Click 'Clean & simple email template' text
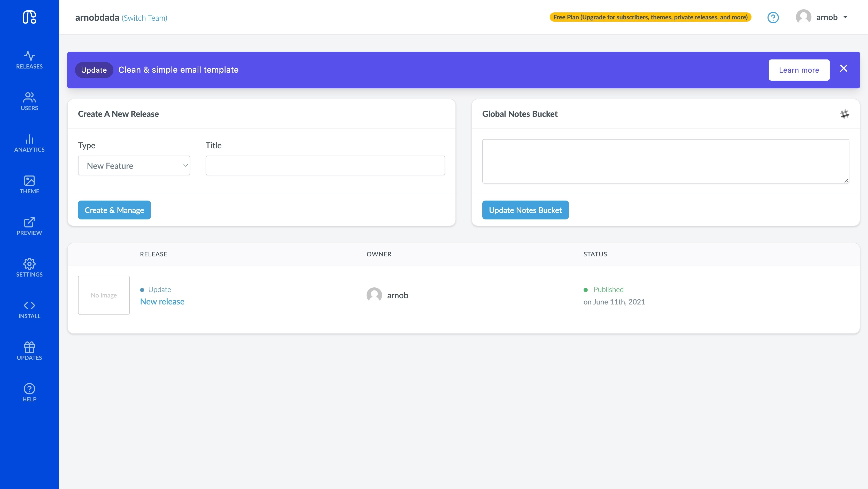 click(x=178, y=70)
